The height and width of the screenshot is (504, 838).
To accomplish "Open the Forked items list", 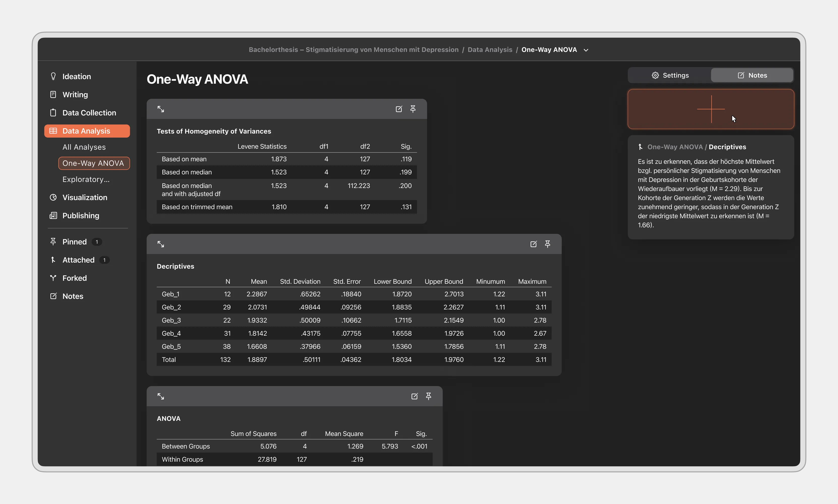I will click(x=74, y=278).
